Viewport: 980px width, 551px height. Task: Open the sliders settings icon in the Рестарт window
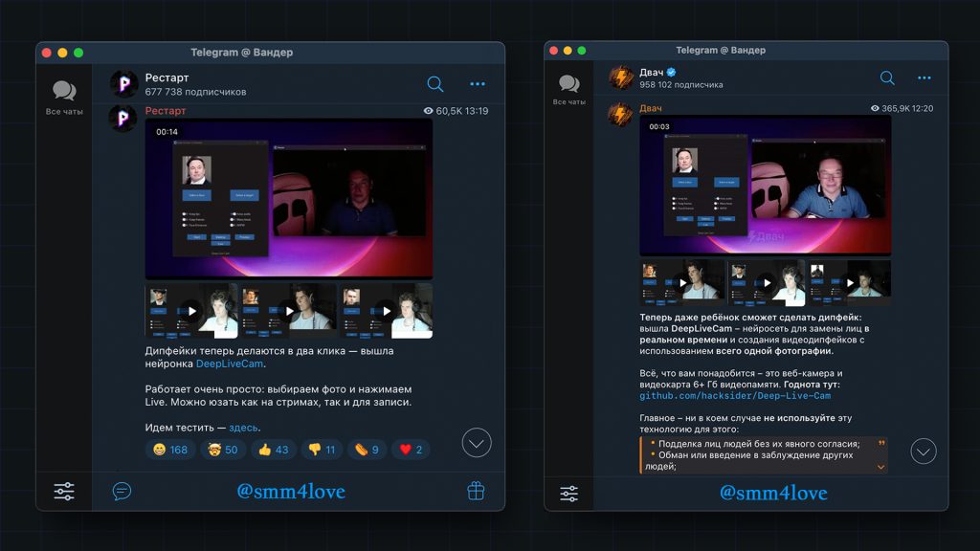[64, 492]
